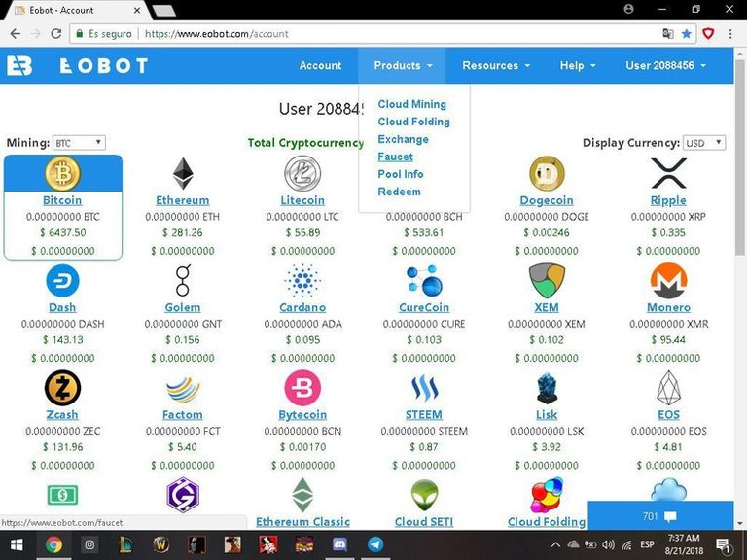747x560 pixels.
Task: Click the Eobot EB logo
Action: (19, 66)
